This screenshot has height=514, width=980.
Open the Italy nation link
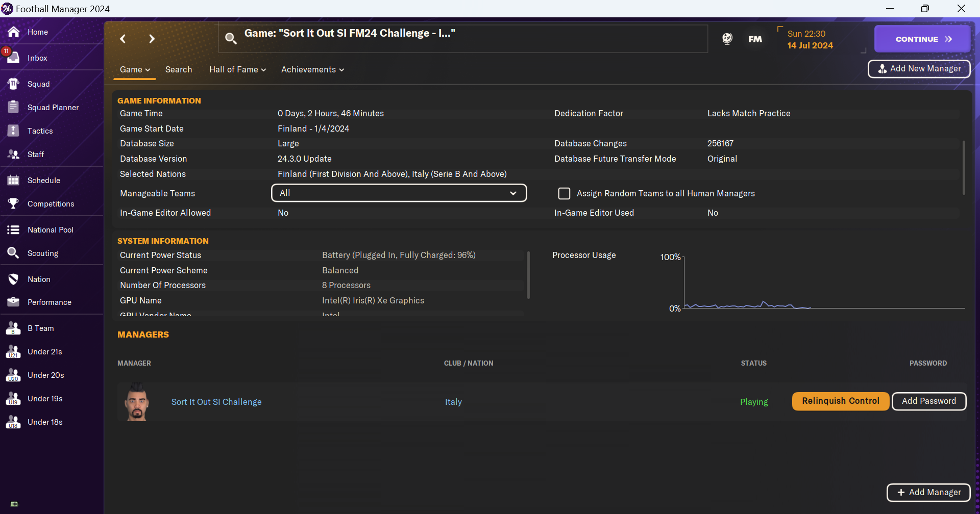[x=453, y=402]
